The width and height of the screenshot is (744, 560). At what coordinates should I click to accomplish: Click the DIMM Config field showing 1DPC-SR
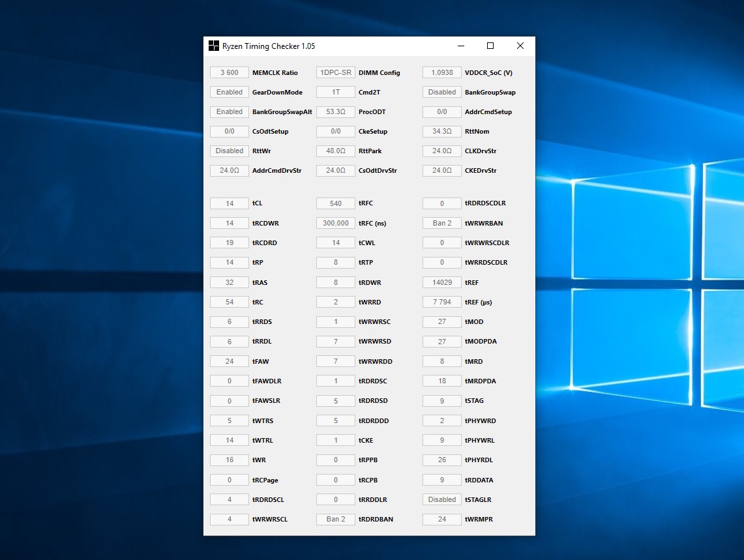(336, 72)
